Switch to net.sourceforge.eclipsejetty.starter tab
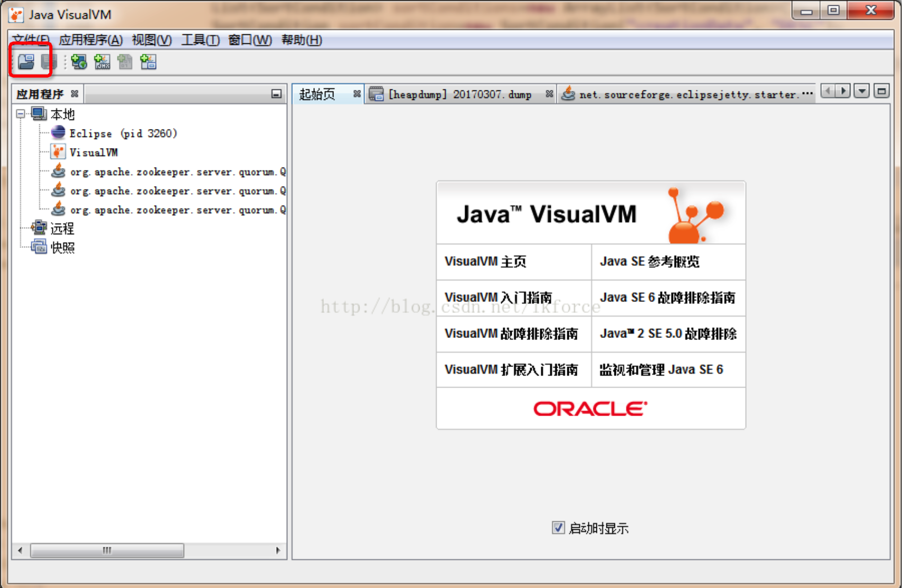This screenshot has width=907, height=588. (687, 94)
